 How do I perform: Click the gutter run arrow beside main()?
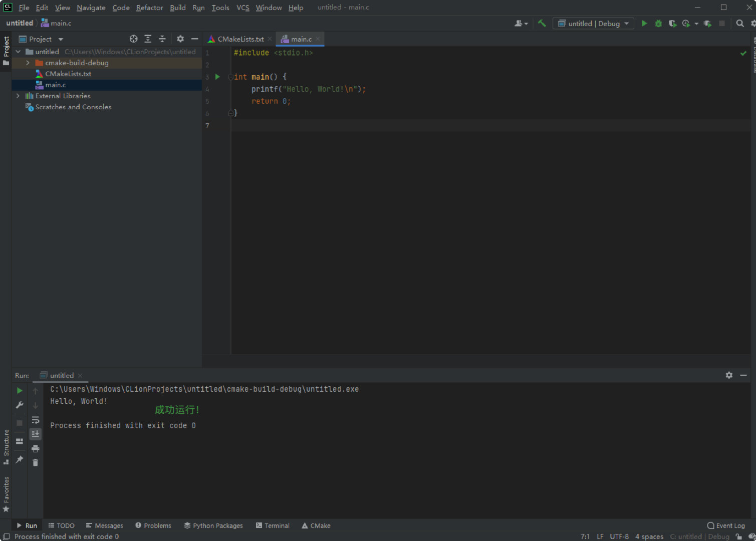(217, 77)
